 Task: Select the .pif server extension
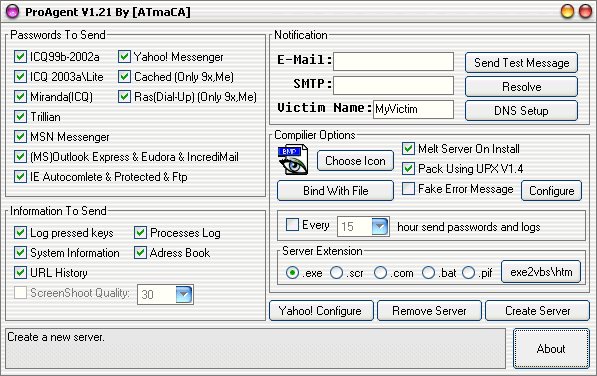click(x=468, y=272)
